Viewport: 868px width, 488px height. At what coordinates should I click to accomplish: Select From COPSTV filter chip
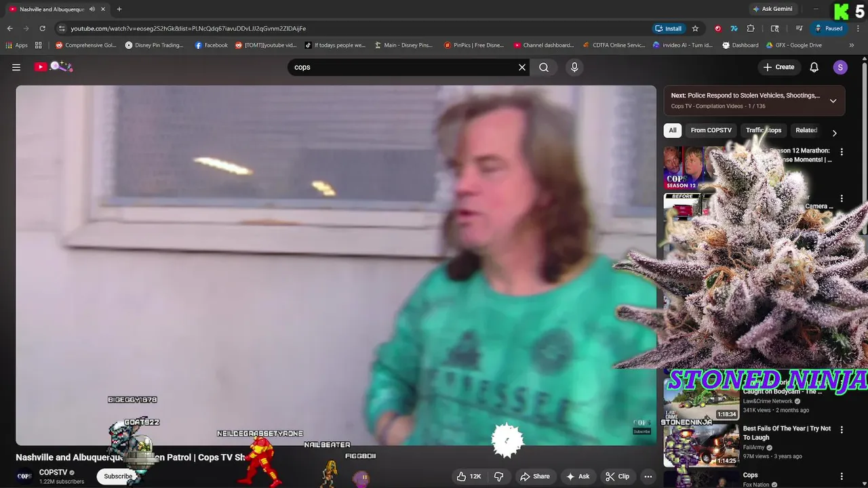pos(711,130)
